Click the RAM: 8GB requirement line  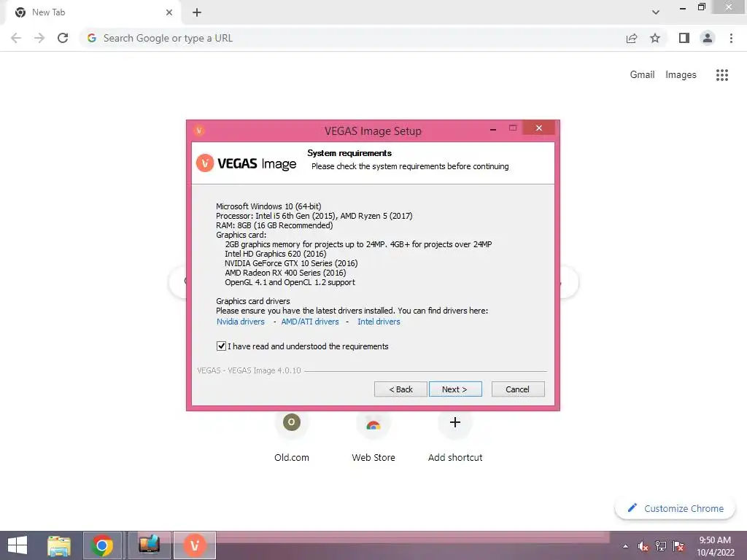[274, 225]
